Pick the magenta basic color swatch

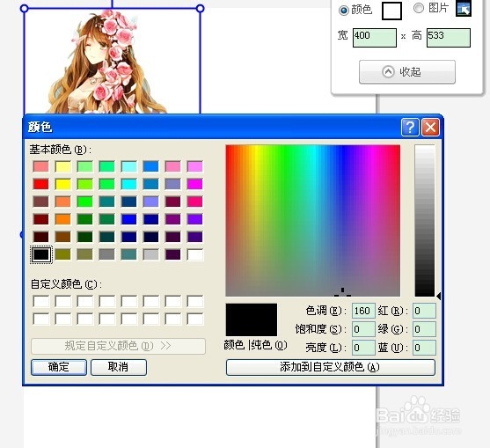[194, 184]
